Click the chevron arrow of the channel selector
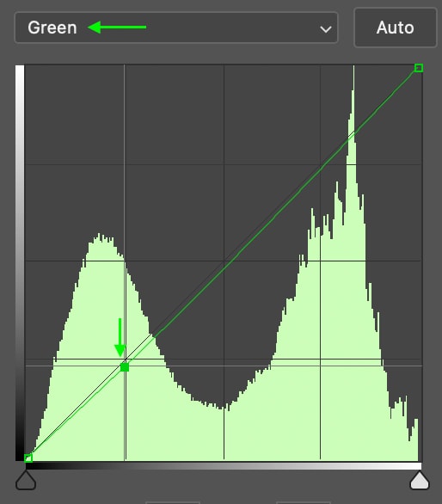The height and width of the screenshot is (504, 442). 326,29
